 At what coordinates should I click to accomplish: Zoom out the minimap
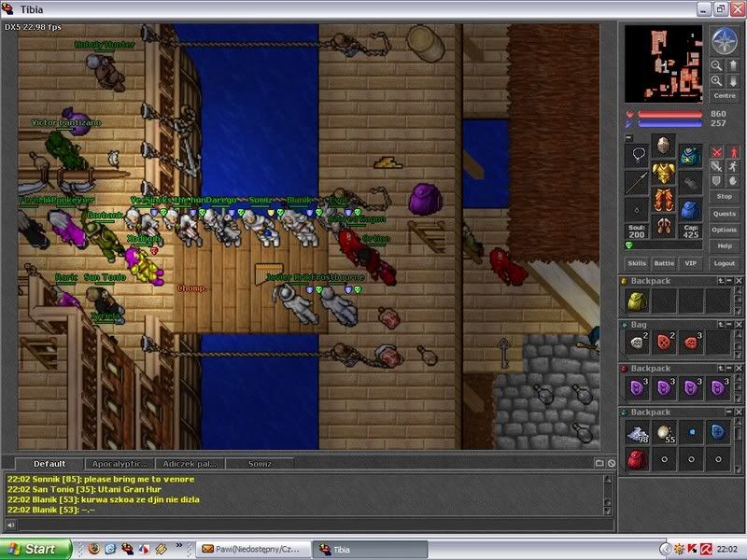pyautogui.click(x=716, y=65)
